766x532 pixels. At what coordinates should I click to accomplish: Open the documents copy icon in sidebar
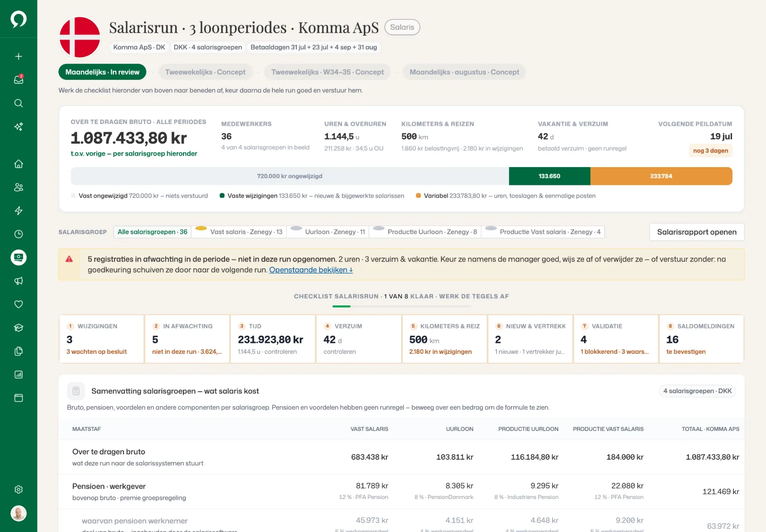(19, 351)
